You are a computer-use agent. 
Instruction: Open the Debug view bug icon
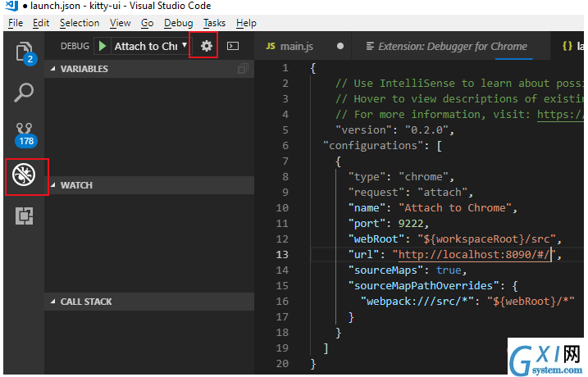click(x=24, y=175)
